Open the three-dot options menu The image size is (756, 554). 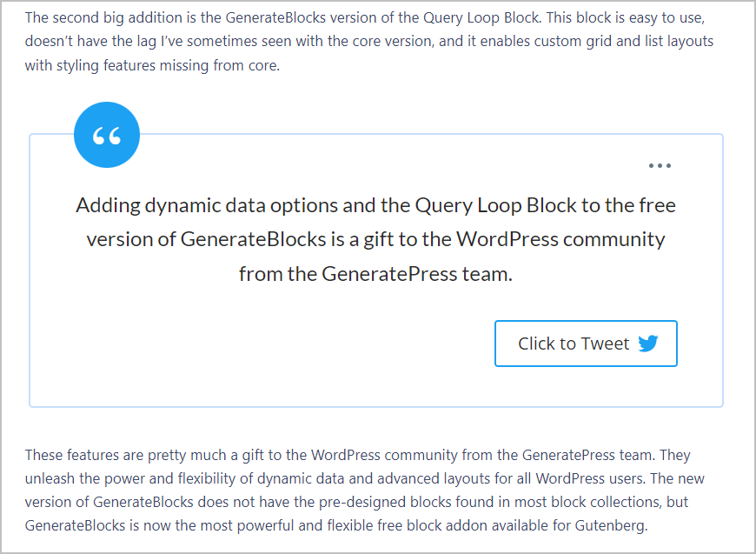tap(660, 166)
